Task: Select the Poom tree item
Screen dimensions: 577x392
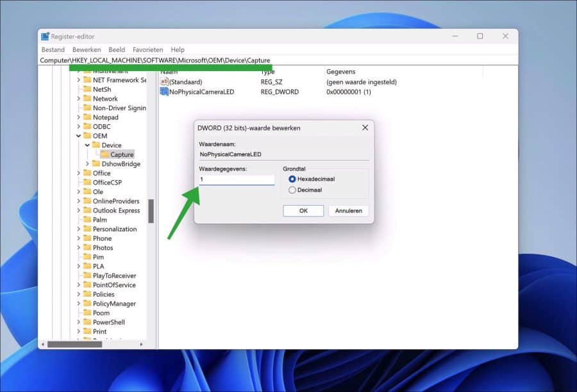Action: coord(101,313)
